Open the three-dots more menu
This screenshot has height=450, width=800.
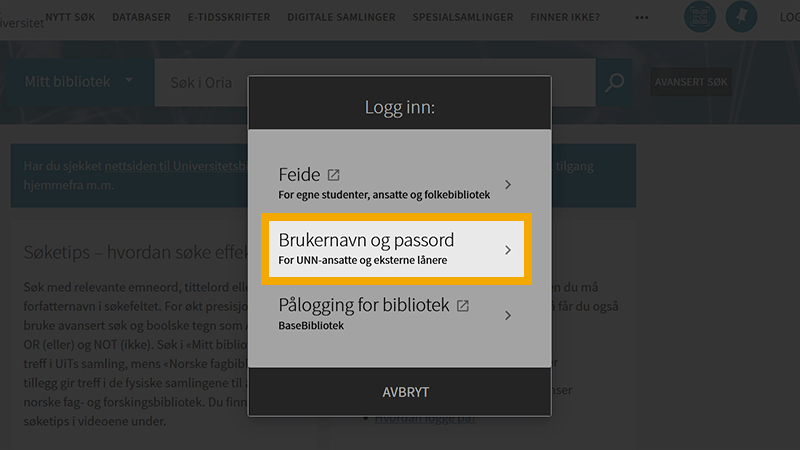(x=642, y=18)
